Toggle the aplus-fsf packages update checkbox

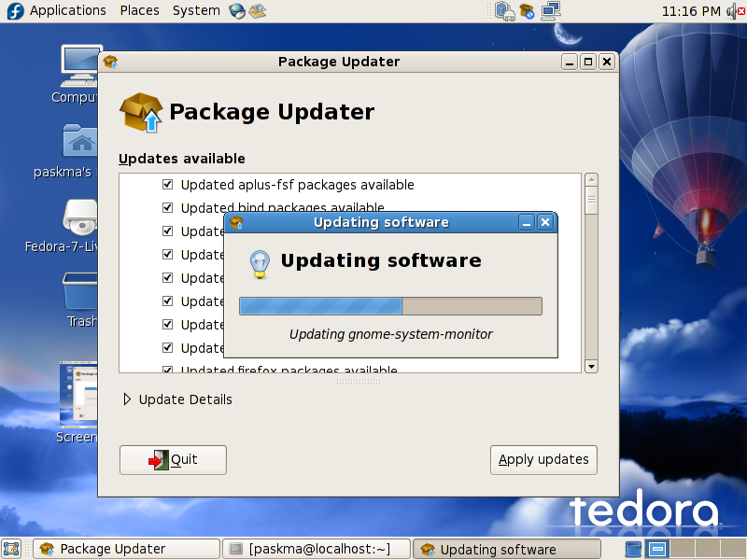click(x=167, y=184)
